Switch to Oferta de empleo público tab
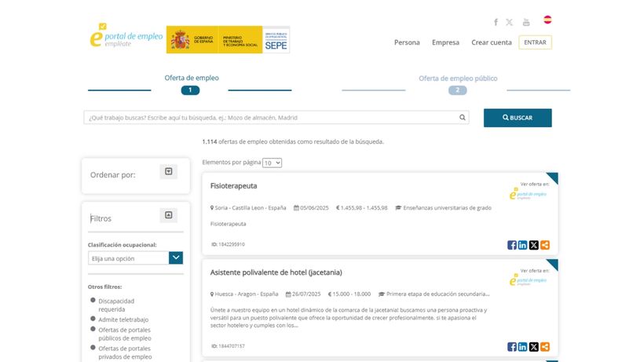Image resolution: width=644 pixels, height=362 pixels. 457,79
